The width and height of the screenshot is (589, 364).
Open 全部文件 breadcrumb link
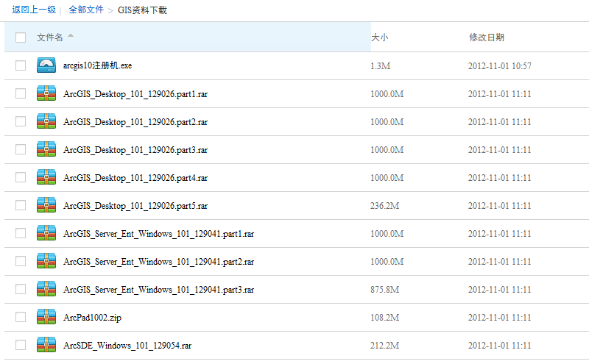click(x=86, y=10)
